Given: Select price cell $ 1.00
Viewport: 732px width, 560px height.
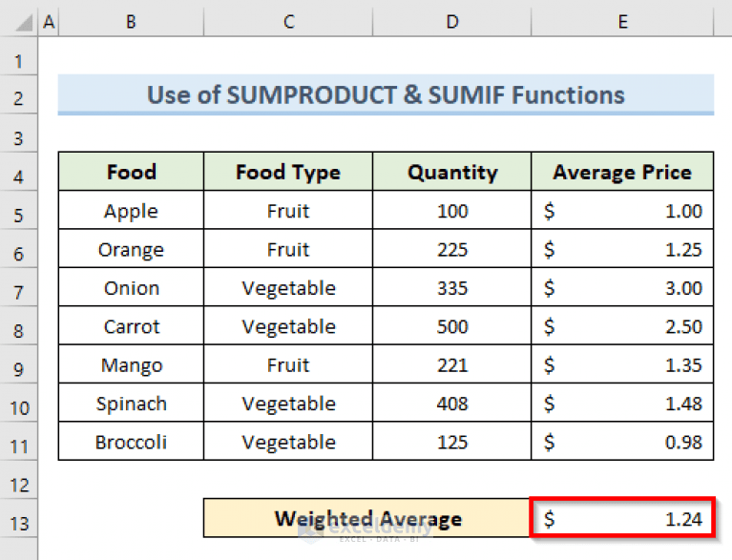Looking at the screenshot, I should coord(622,211).
